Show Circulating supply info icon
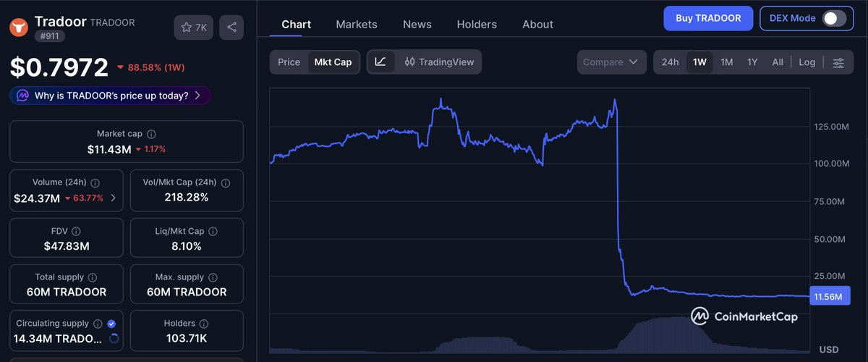The image size is (868, 362). click(98, 324)
